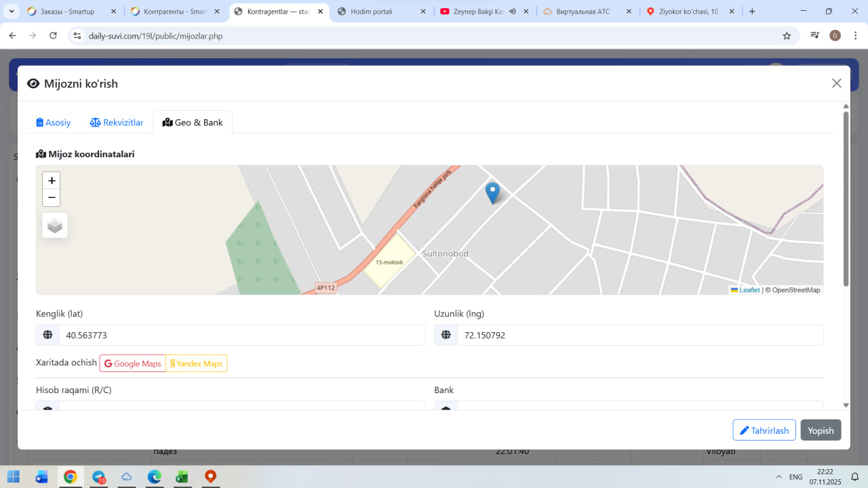The height and width of the screenshot is (488, 868).
Task: Bookmark this page with the star
Action: click(787, 36)
